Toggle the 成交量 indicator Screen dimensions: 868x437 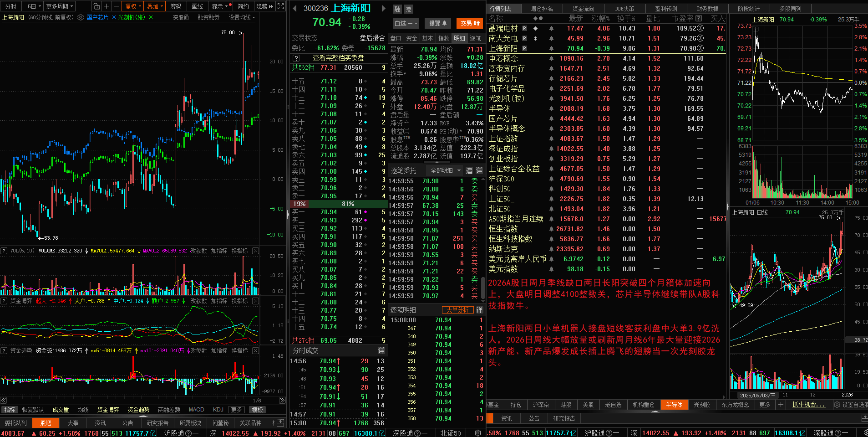pyautogui.click(x=61, y=410)
